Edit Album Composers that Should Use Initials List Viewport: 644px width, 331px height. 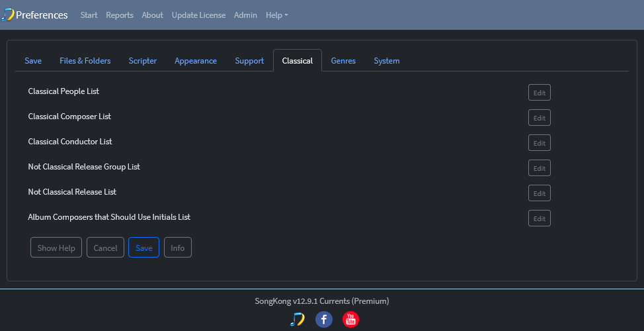[540, 218]
